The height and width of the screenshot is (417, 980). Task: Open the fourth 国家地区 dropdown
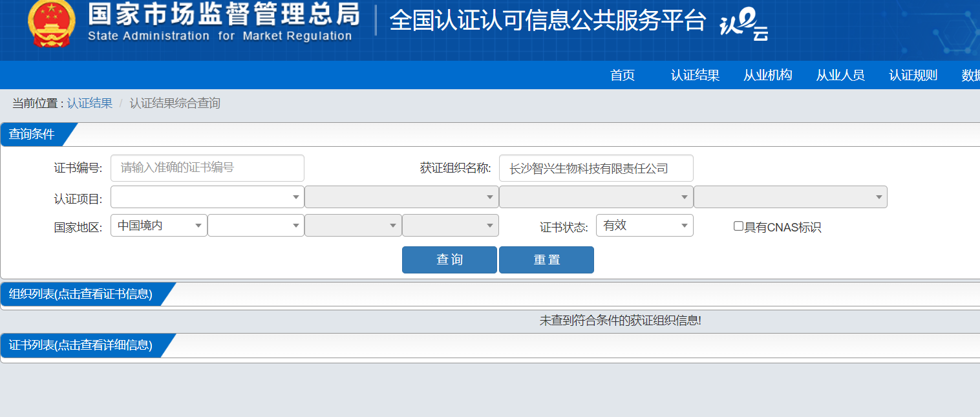(451, 226)
